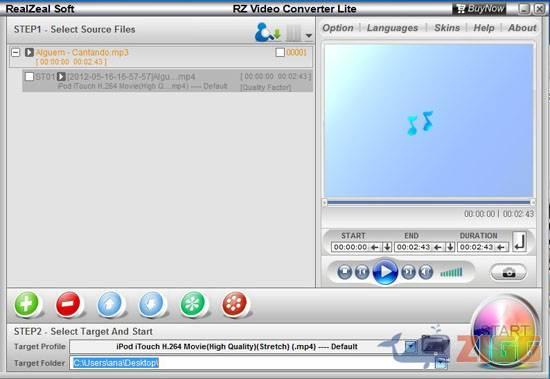Image resolution: width=550 pixels, height=379 pixels.
Task: Click the green Add file button
Action: coord(26,304)
